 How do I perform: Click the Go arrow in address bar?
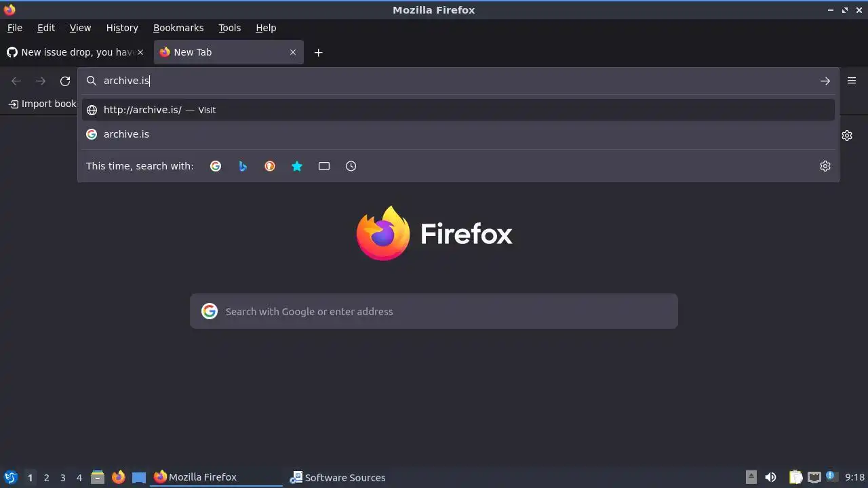point(825,81)
